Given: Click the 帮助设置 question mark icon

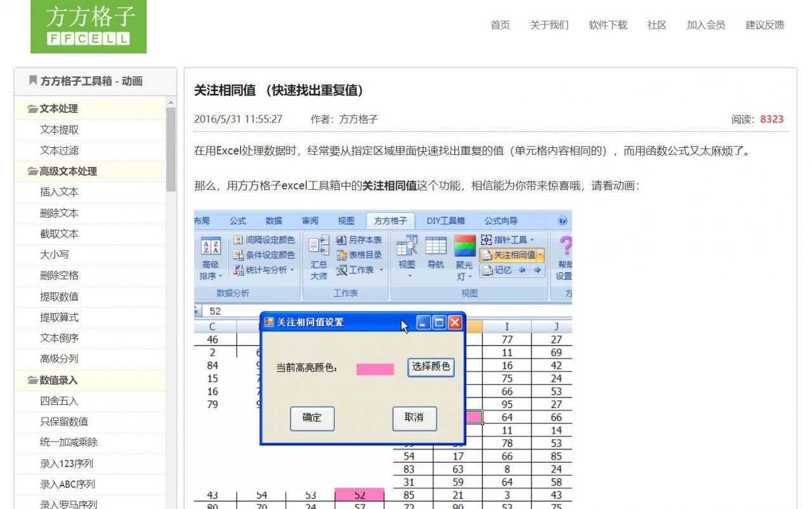Looking at the screenshot, I should tap(565, 246).
